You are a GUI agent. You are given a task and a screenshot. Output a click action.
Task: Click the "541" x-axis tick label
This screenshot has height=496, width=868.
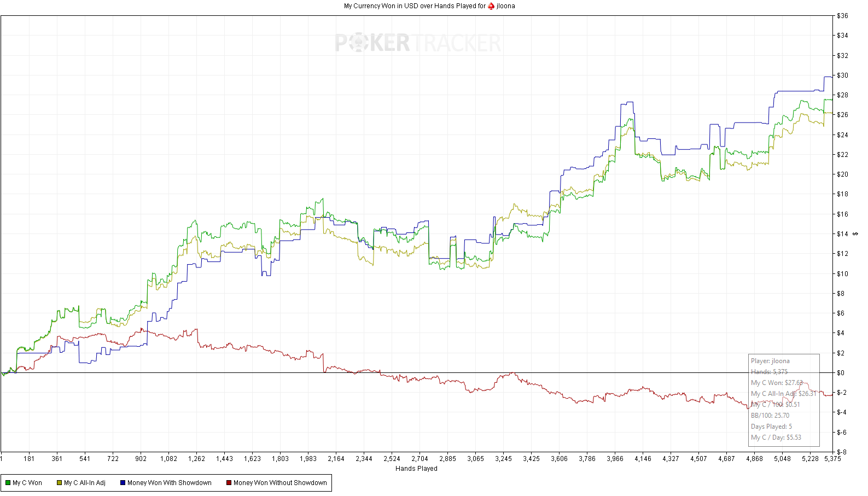(x=85, y=459)
